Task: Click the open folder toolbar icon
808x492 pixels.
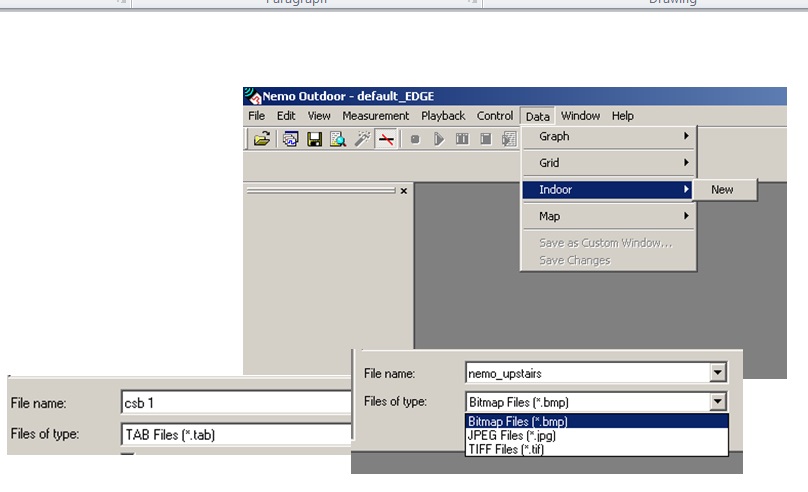Action: (262, 139)
